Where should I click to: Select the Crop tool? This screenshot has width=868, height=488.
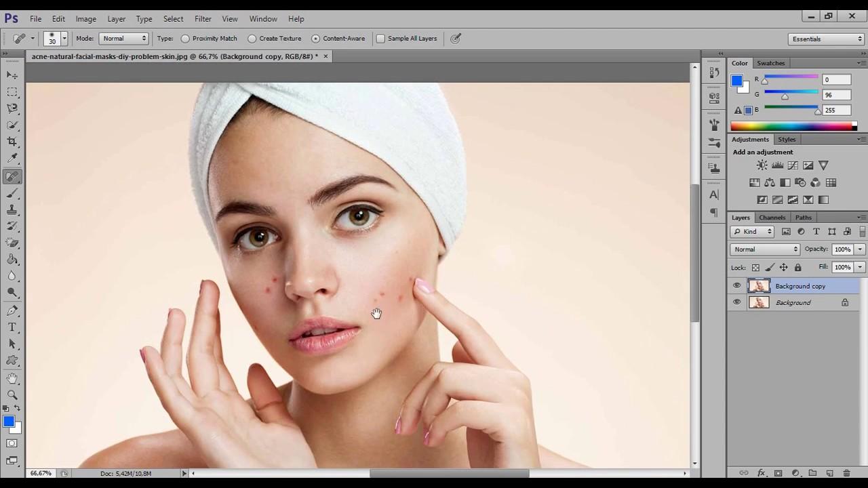coord(12,142)
